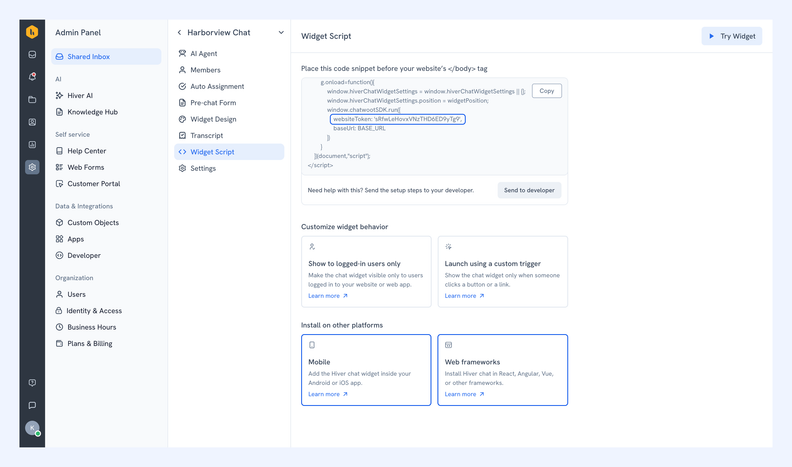The image size is (792, 467).
Task: Click the websiteToken line in code
Action: [398, 119]
